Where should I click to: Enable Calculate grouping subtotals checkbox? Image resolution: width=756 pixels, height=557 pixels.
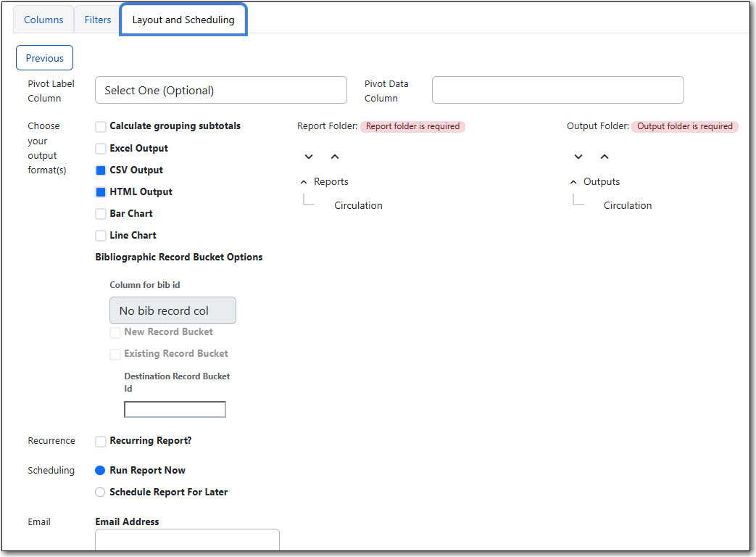click(x=101, y=126)
